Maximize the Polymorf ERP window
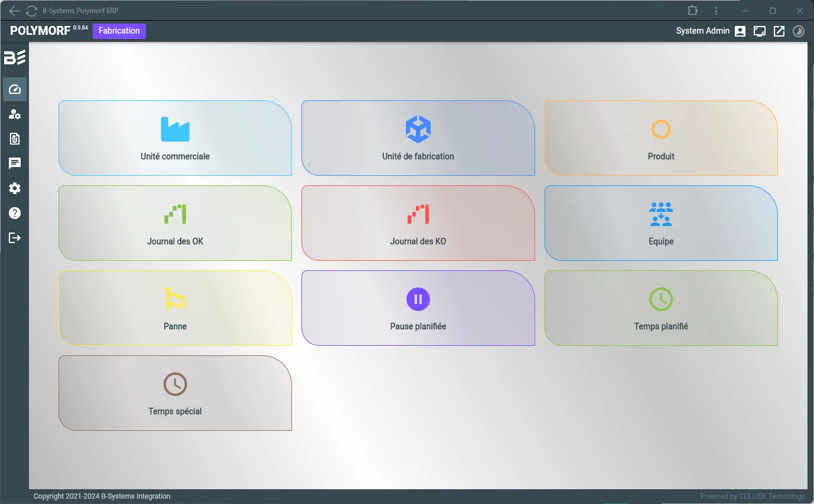The height and width of the screenshot is (504, 814). tap(772, 11)
